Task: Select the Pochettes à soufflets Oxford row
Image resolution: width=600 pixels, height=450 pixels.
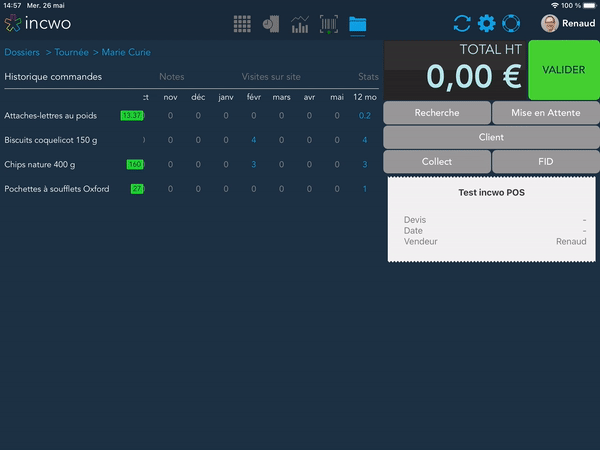Action: point(191,189)
